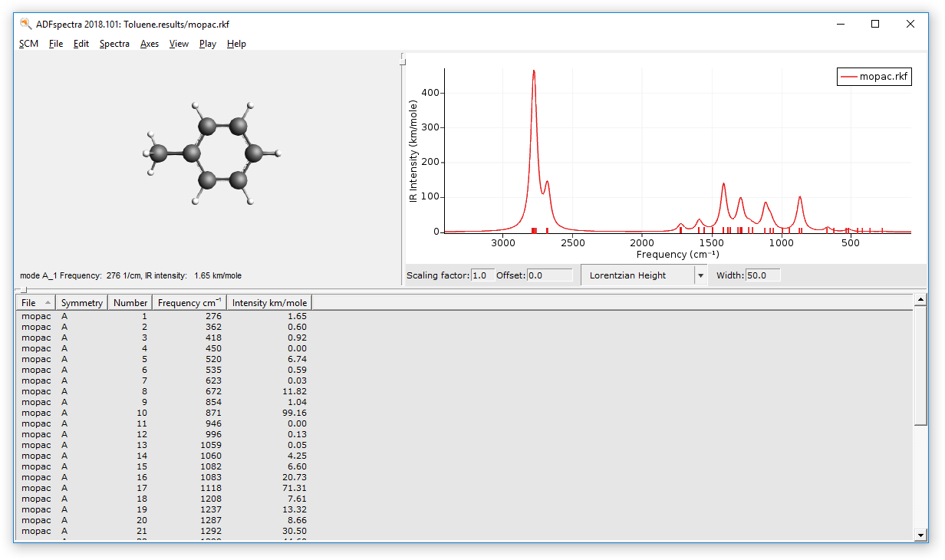Click the Symmetry column header
This screenshot has height=560, width=945.
click(81, 302)
